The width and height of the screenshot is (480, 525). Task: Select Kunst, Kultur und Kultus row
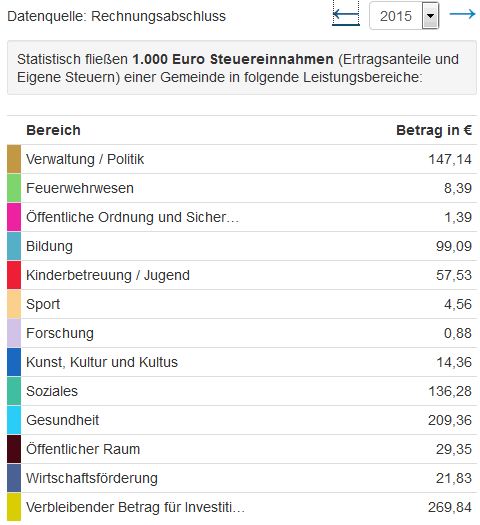(242, 362)
